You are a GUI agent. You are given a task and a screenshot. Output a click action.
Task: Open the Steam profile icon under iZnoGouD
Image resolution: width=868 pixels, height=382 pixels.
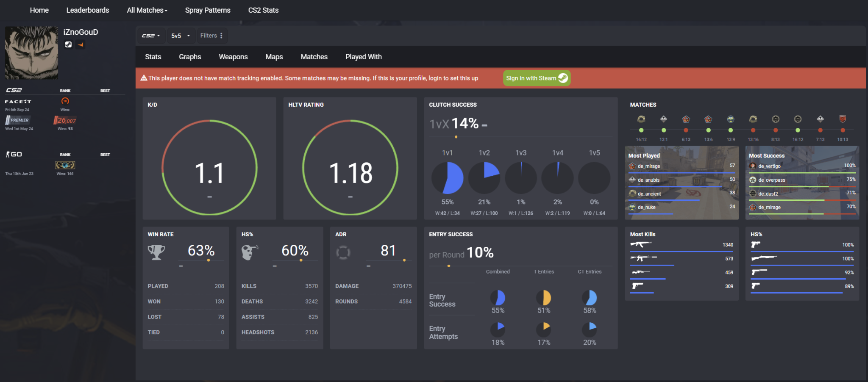tap(68, 44)
